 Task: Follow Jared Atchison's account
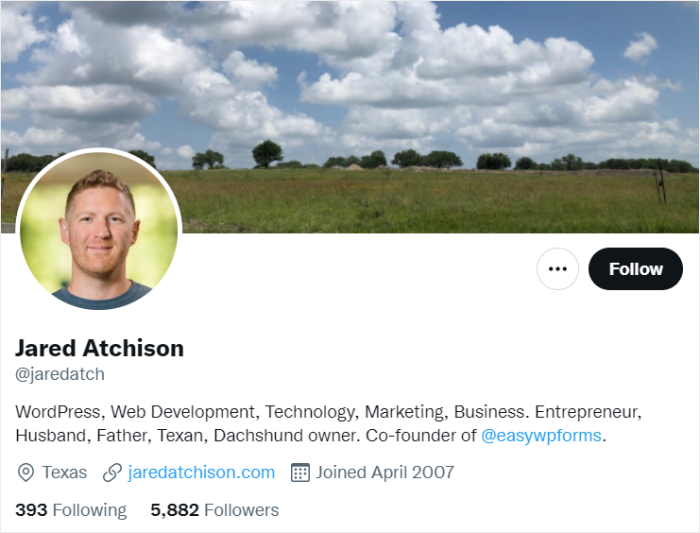pos(635,269)
